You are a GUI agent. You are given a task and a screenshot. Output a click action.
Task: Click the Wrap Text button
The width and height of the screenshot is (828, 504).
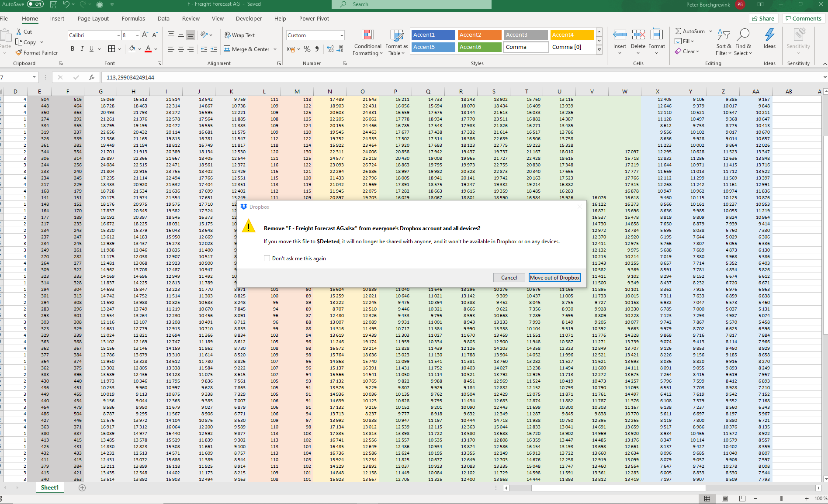(x=239, y=35)
